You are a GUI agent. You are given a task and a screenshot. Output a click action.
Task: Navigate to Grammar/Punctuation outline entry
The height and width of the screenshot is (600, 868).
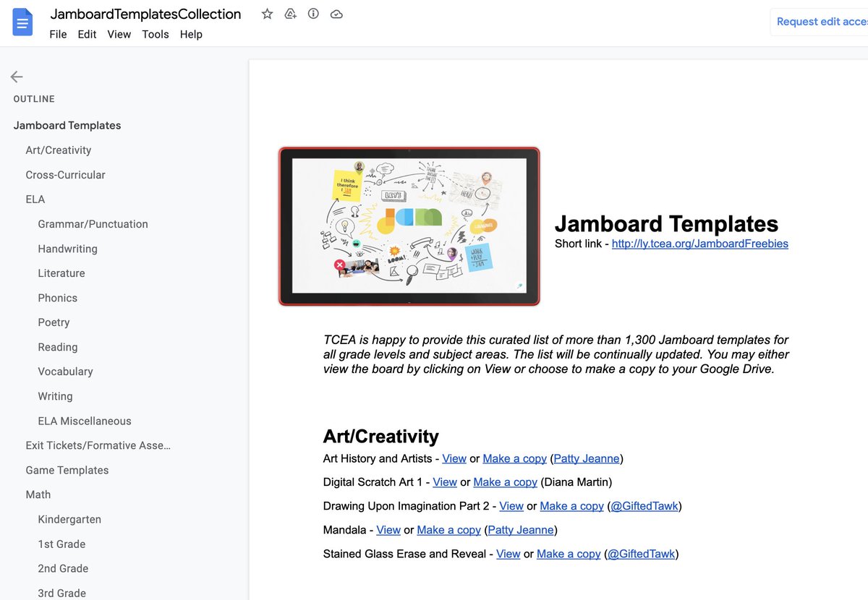93,223
